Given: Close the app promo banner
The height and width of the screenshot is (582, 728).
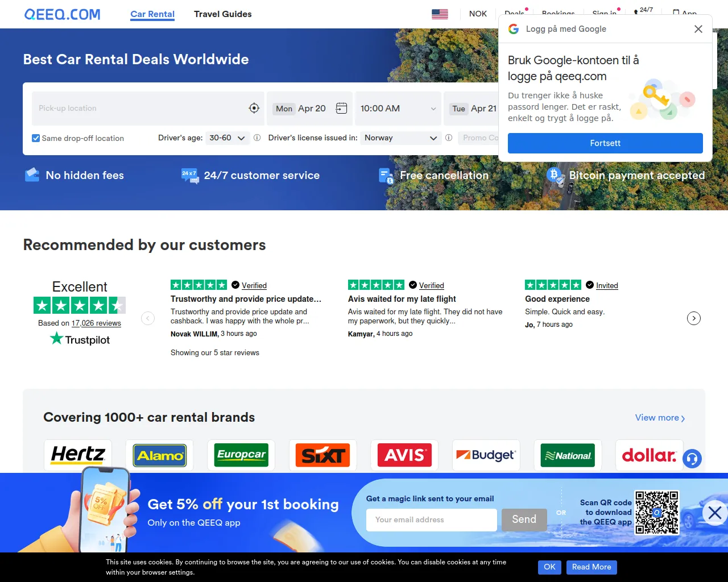Looking at the screenshot, I should [x=715, y=513].
